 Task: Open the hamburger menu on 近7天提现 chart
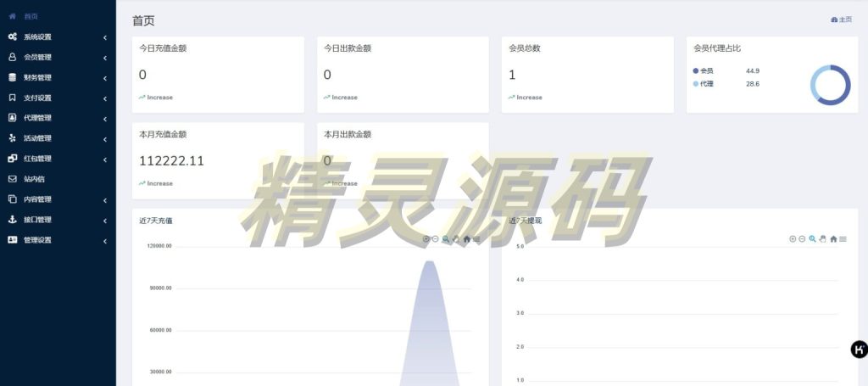(843, 238)
